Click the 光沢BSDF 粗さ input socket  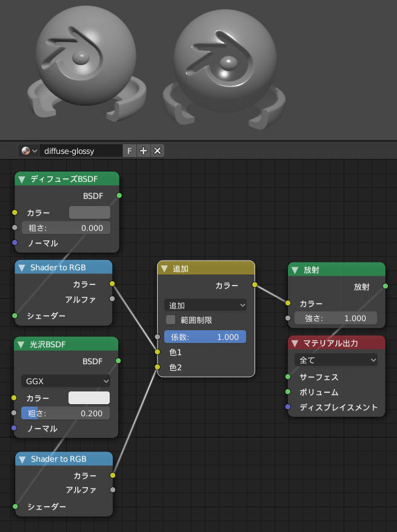point(14,413)
